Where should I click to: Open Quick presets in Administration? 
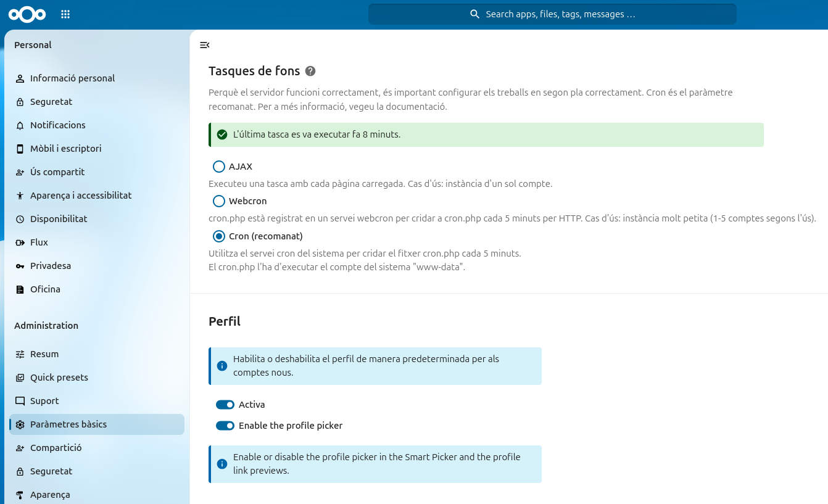pos(97,378)
